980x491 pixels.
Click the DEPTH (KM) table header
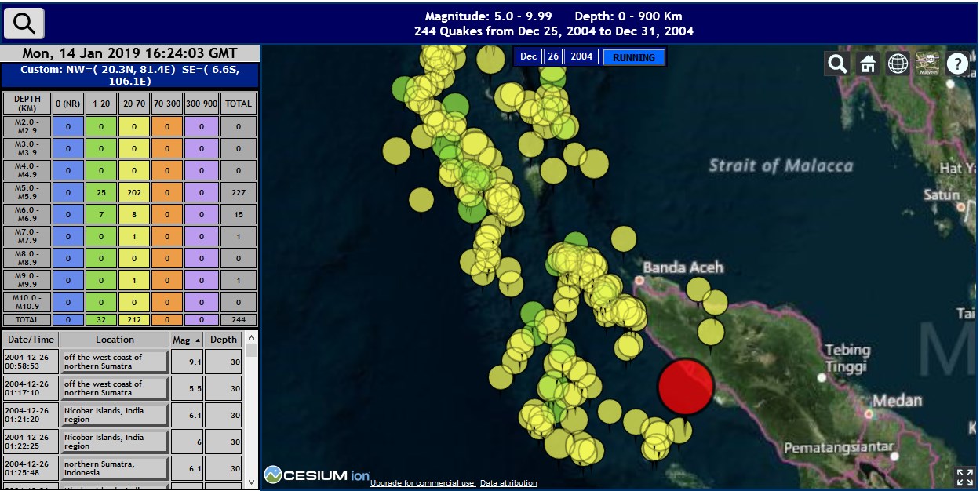[27, 104]
